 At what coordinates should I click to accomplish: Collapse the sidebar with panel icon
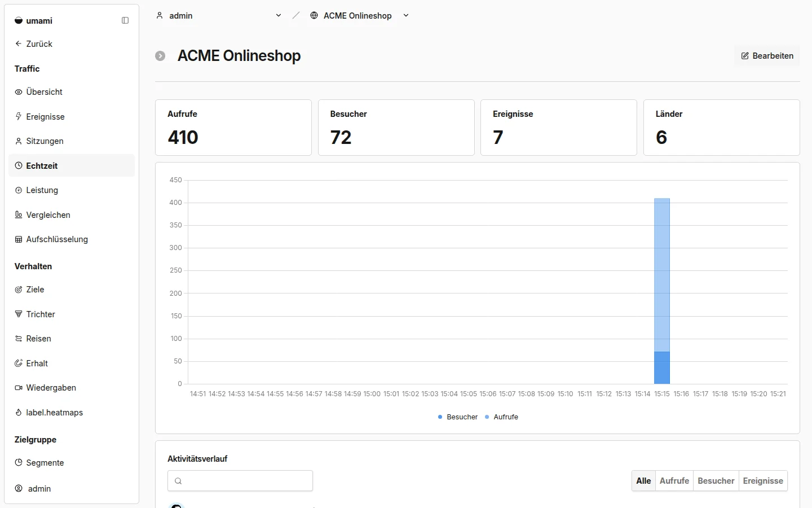(125, 21)
